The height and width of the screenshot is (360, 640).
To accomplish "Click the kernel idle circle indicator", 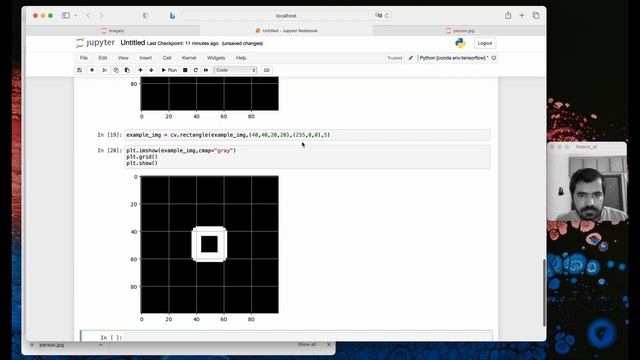I will (x=494, y=58).
